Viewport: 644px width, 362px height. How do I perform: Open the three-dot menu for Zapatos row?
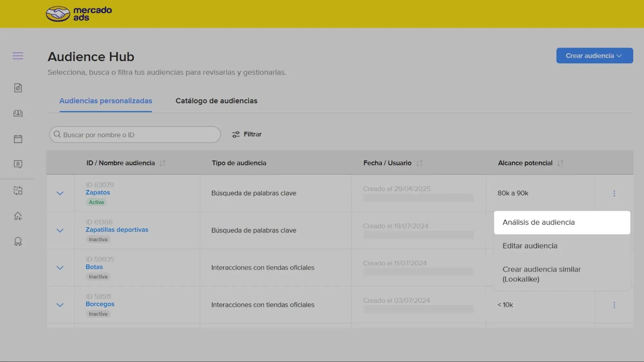[x=614, y=193]
